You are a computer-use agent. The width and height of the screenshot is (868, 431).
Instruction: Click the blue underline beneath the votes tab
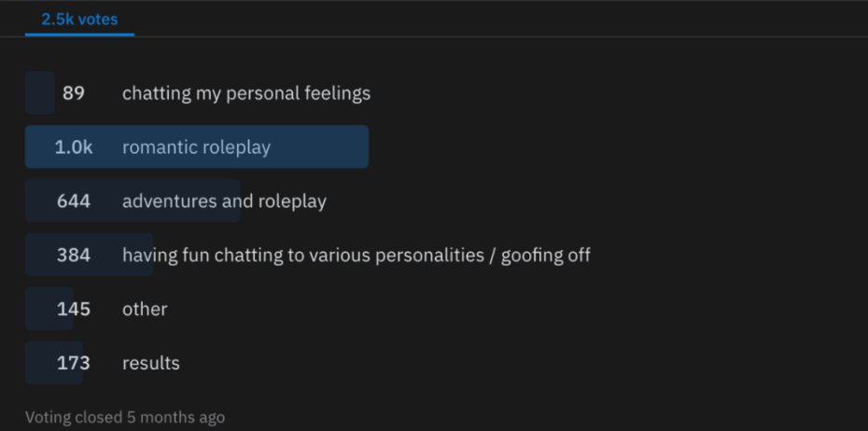(x=79, y=35)
